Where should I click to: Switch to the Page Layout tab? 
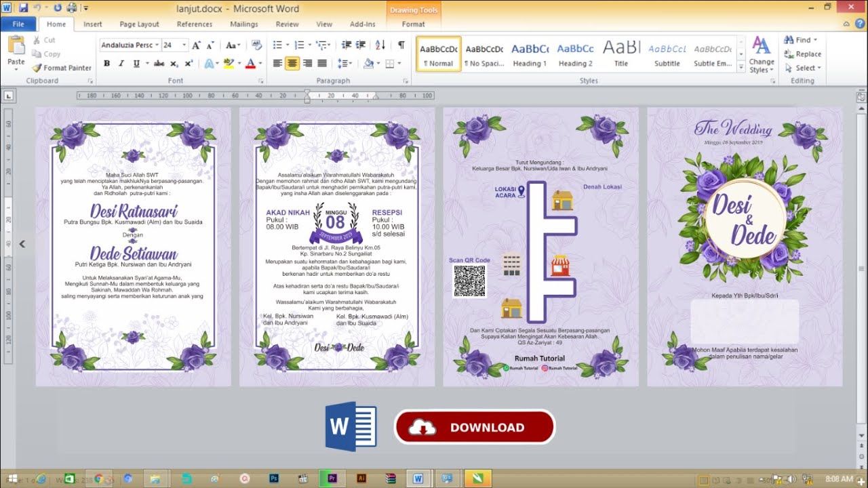point(139,24)
